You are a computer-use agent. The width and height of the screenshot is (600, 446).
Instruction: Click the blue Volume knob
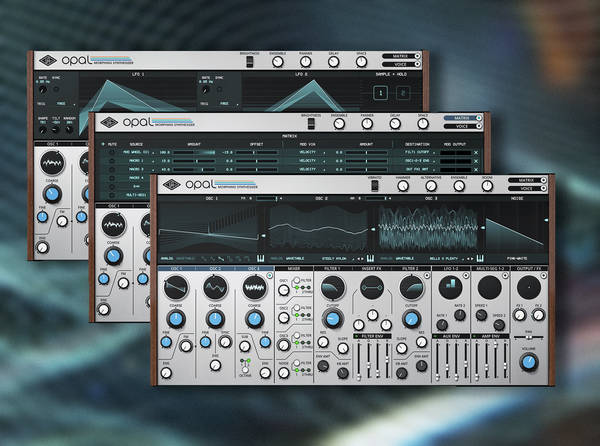(x=529, y=362)
